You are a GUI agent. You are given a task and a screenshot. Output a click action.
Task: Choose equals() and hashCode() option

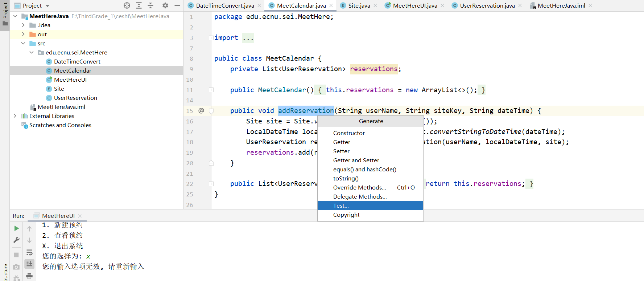[370, 170]
